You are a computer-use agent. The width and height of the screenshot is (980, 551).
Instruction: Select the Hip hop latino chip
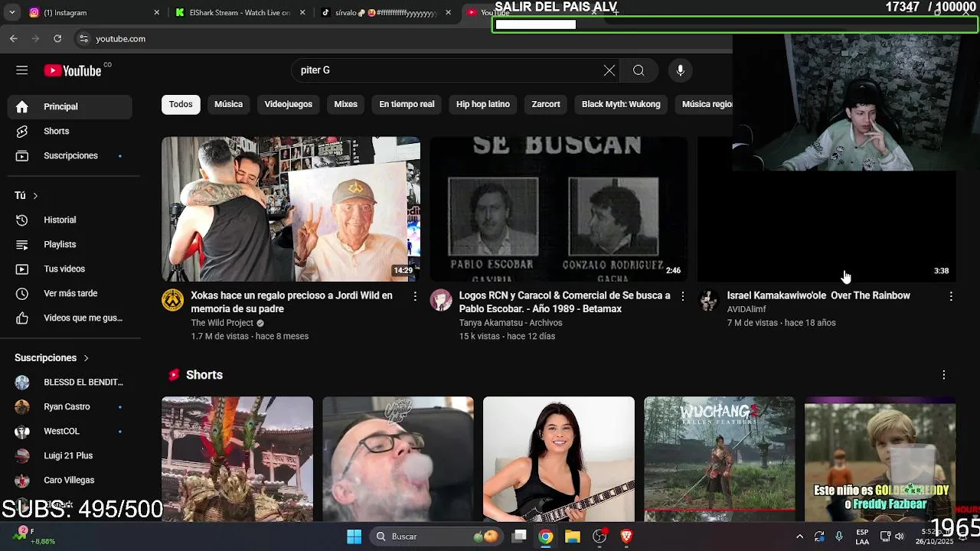[x=483, y=104]
